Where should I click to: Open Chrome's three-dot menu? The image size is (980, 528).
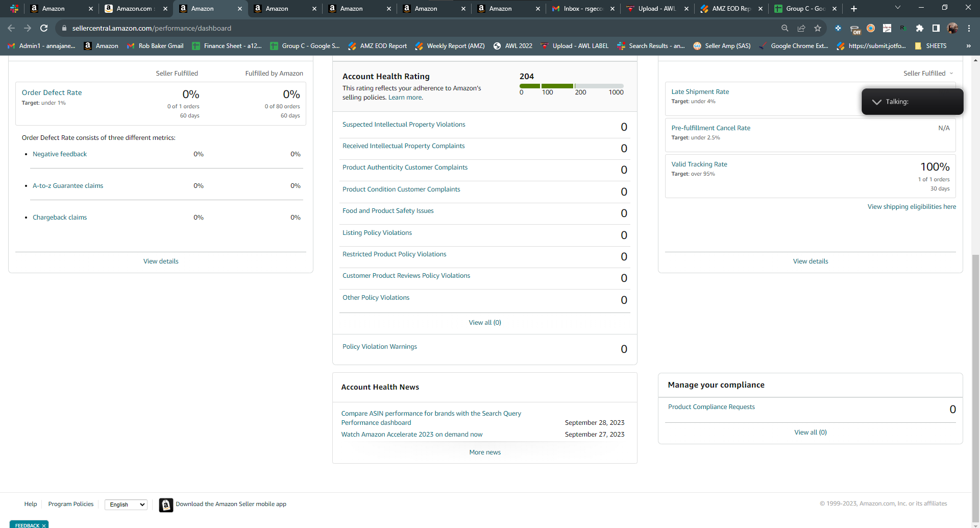969,28
